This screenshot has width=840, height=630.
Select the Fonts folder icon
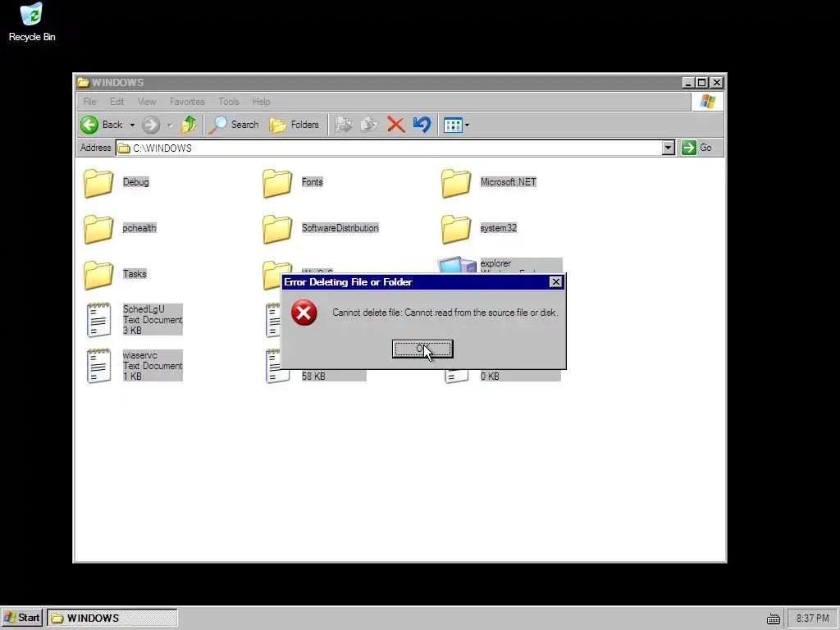[x=277, y=183]
